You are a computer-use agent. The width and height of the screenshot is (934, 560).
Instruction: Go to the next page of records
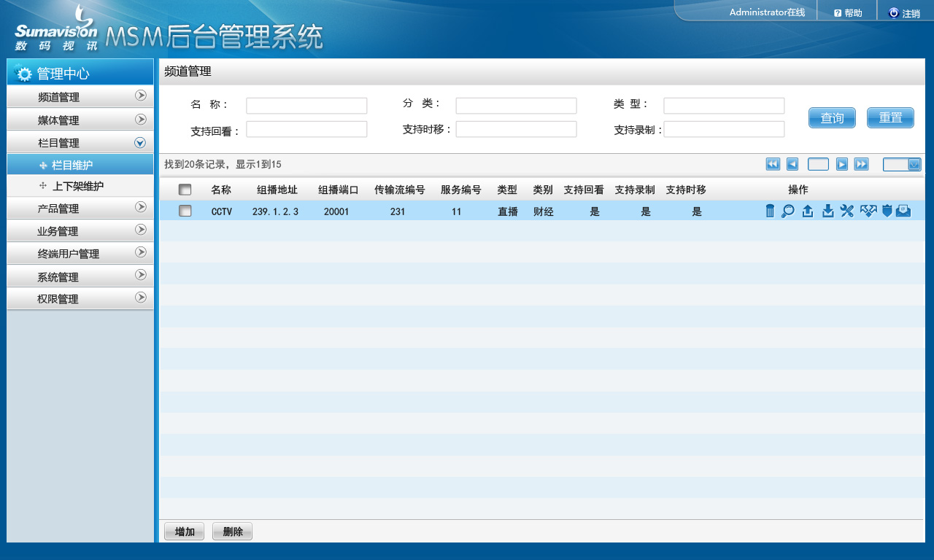[x=842, y=164]
